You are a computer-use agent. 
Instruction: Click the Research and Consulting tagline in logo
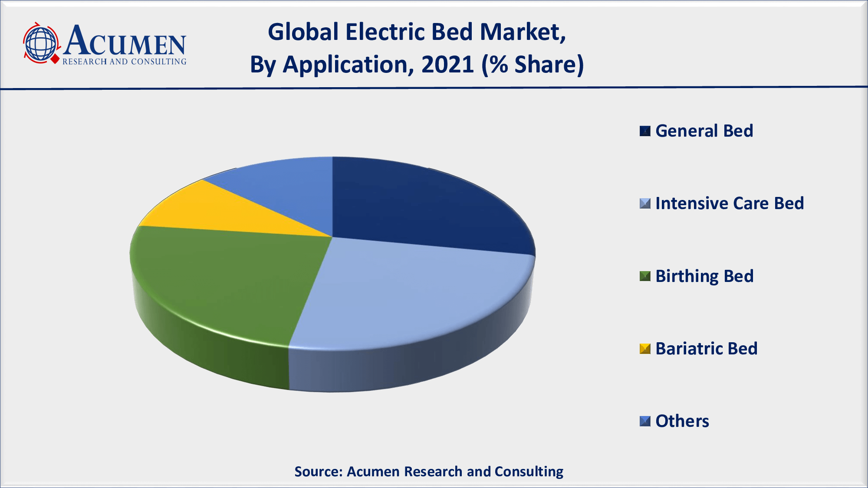(124, 62)
